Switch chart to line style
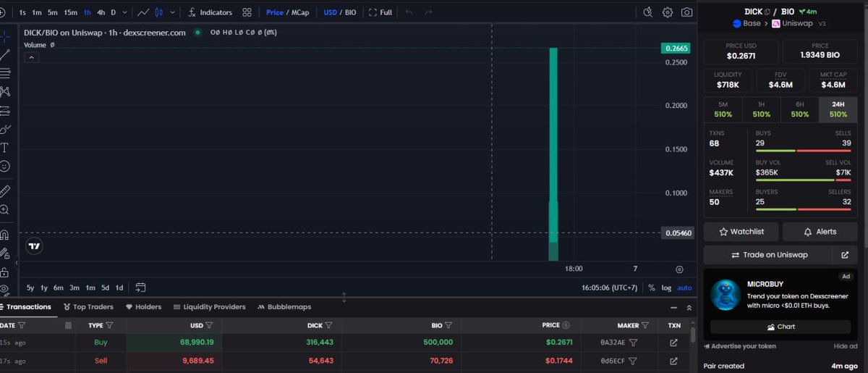Viewport: 868px width, 373px height. pos(143,12)
